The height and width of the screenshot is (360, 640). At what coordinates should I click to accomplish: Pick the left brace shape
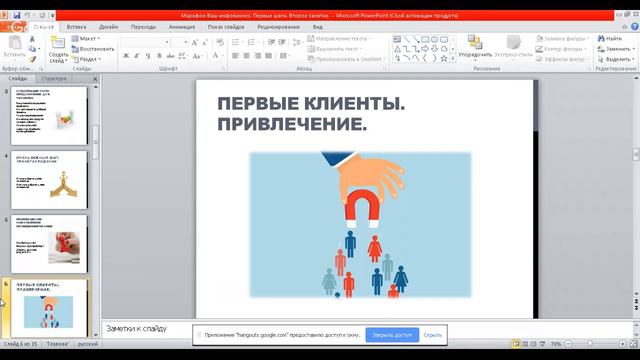[425, 58]
